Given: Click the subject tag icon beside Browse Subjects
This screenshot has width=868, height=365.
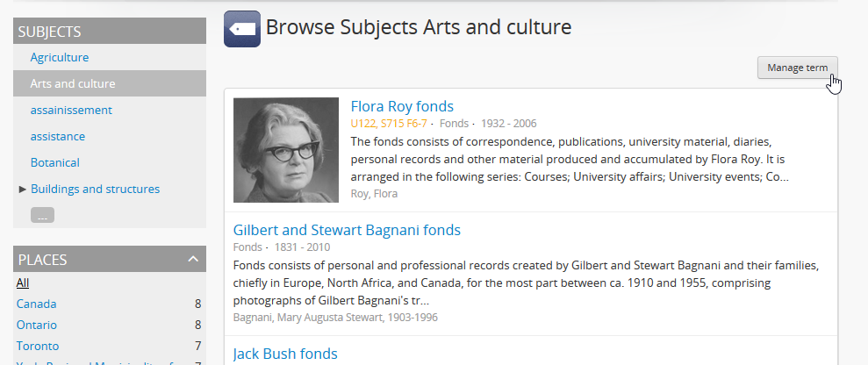Looking at the screenshot, I should click(x=241, y=29).
